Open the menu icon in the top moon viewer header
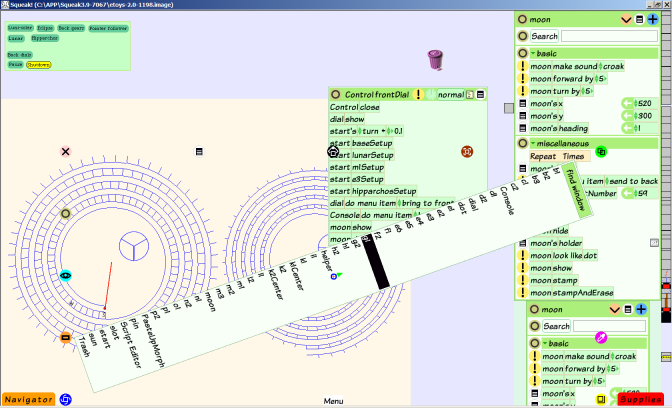 [x=639, y=19]
